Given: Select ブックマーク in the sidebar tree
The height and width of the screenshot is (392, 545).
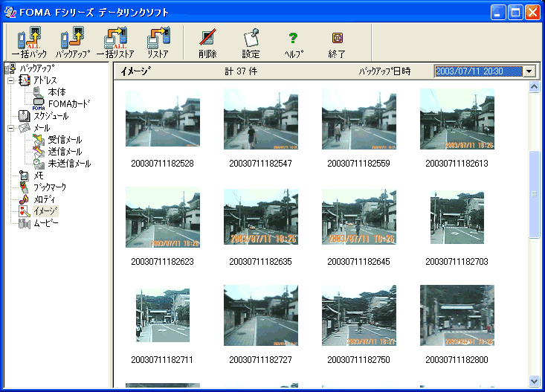Looking at the screenshot, I should click(49, 187).
